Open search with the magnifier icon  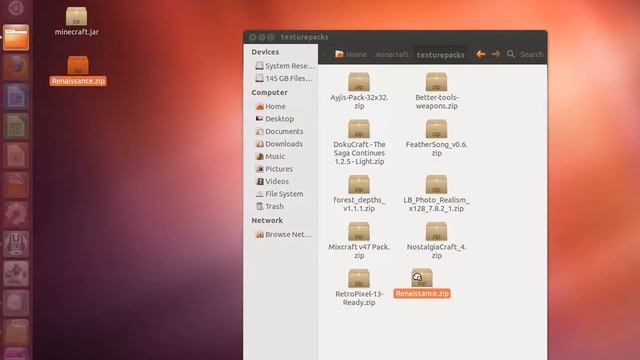(x=511, y=54)
